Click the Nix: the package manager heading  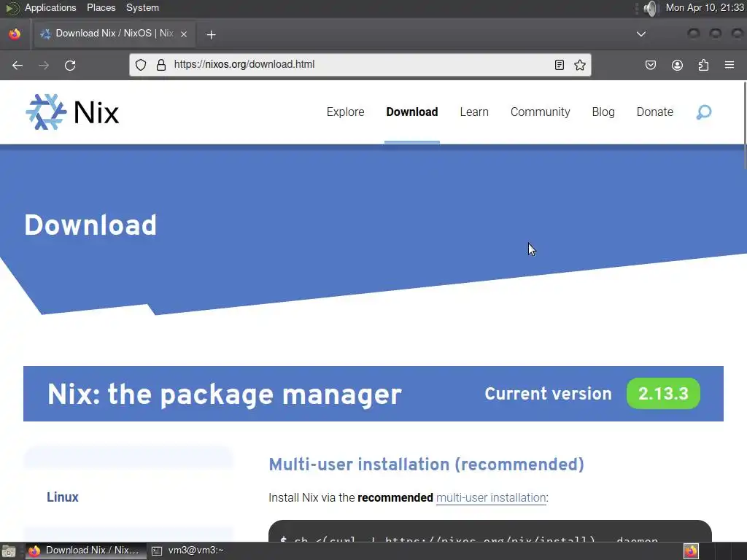coord(225,394)
